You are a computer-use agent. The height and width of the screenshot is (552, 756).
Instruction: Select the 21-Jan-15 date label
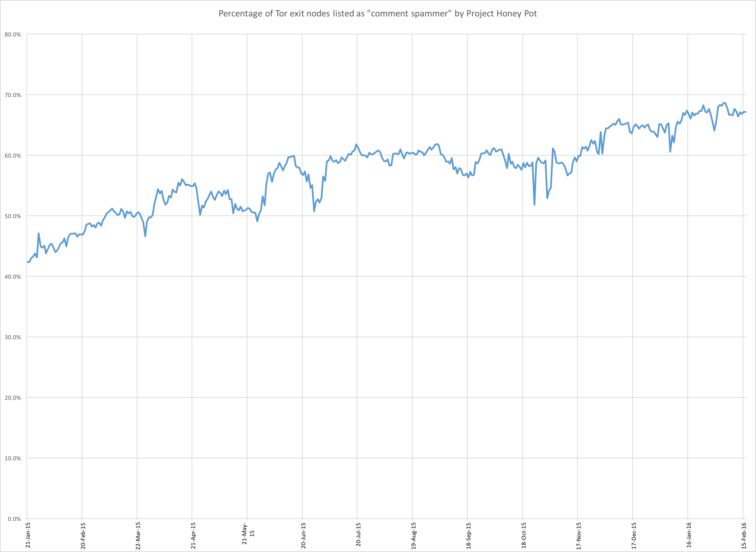28,535
